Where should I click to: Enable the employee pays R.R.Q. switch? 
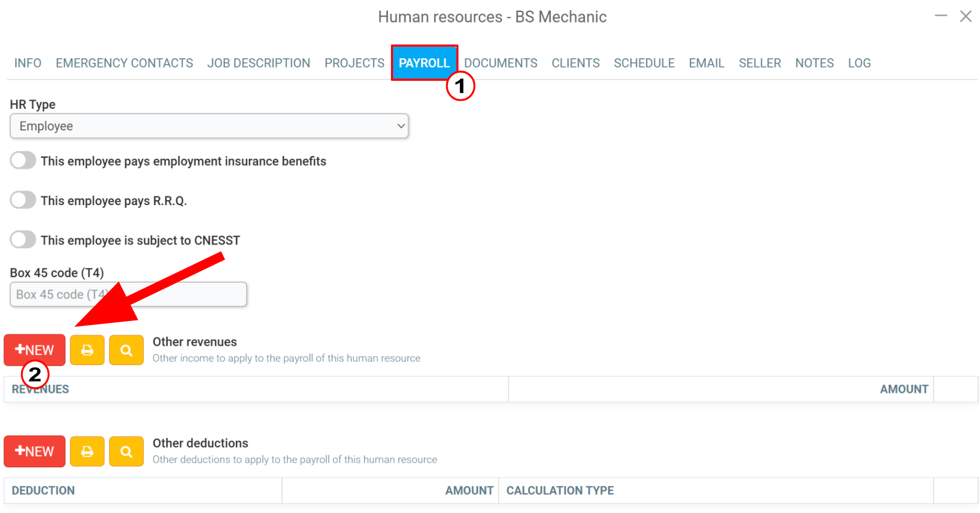[x=23, y=200]
